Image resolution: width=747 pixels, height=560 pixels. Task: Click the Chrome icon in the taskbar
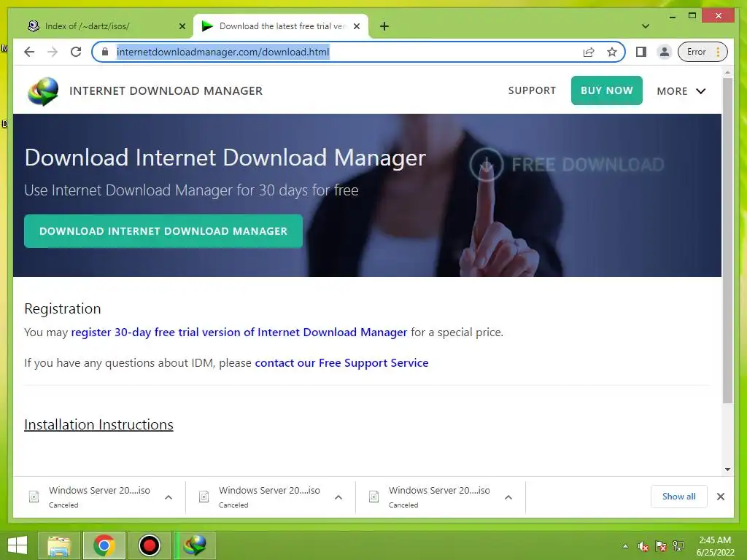tap(104, 545)
